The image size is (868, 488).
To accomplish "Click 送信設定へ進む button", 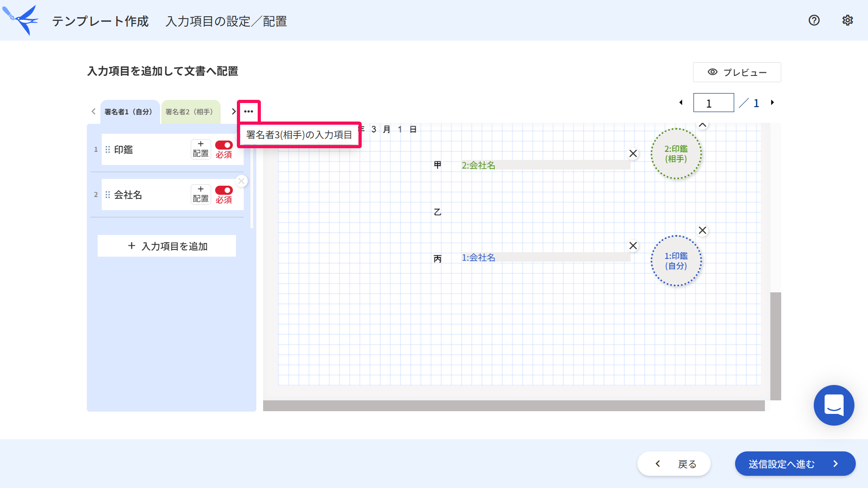I will (795, 464).
